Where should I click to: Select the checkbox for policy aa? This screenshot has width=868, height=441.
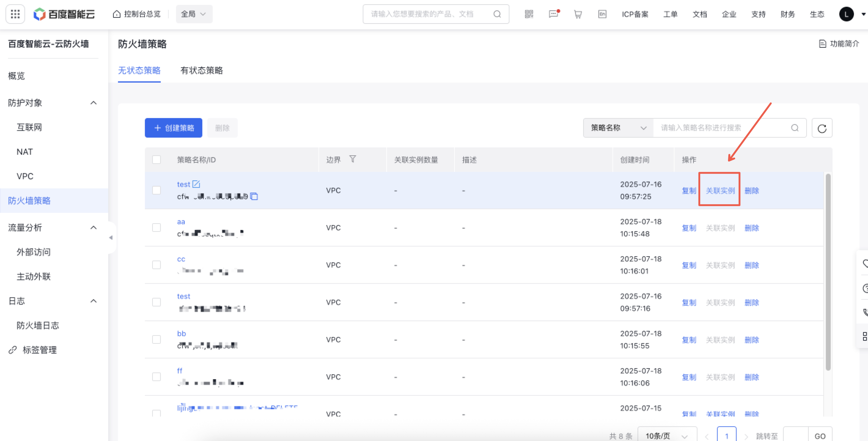156,228
